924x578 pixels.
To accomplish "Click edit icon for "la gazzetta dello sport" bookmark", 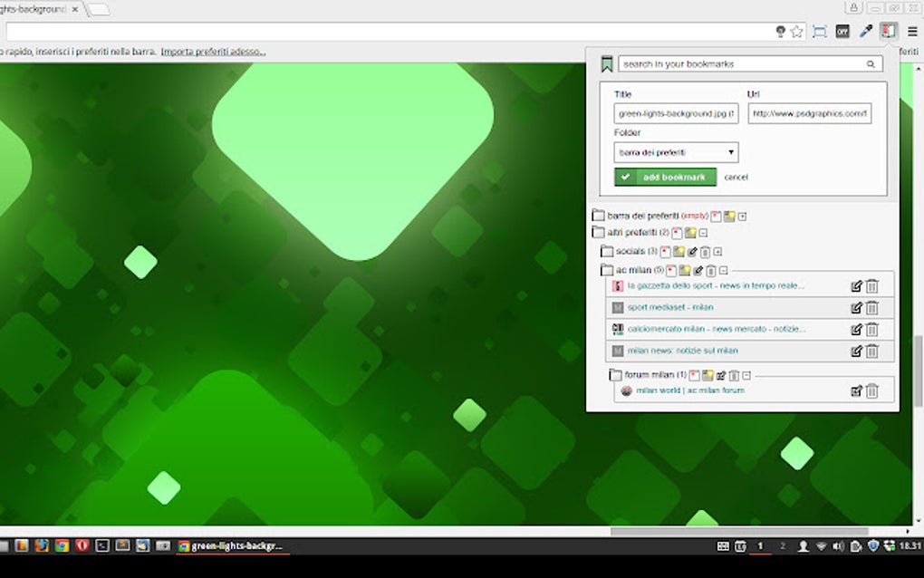I will point(857,285).
